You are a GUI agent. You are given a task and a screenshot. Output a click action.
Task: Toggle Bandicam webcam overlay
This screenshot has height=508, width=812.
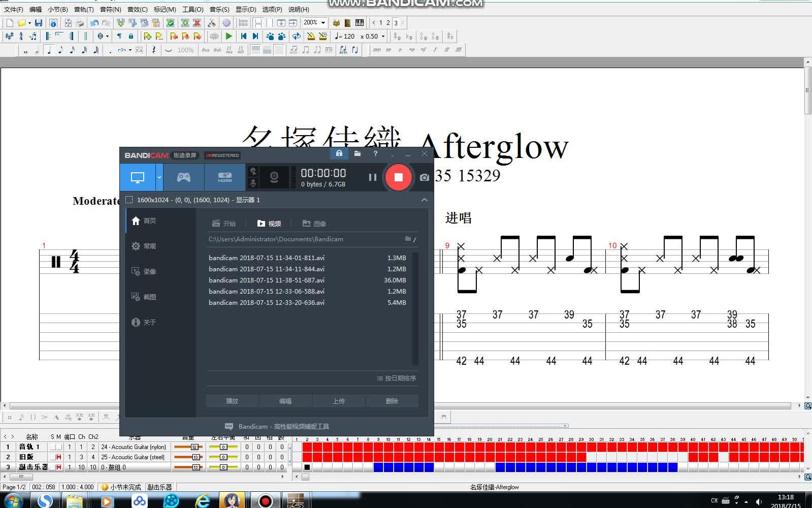(x=274, y=177)
